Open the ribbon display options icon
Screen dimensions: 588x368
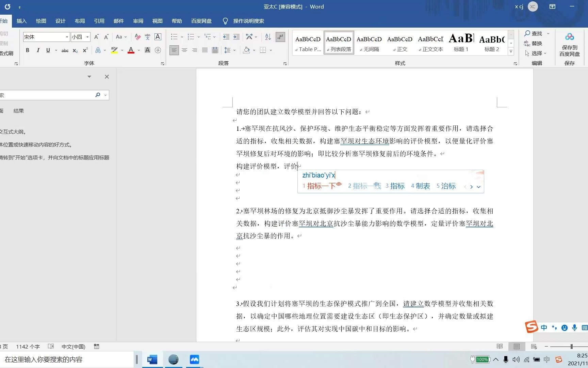coord(552,6)
